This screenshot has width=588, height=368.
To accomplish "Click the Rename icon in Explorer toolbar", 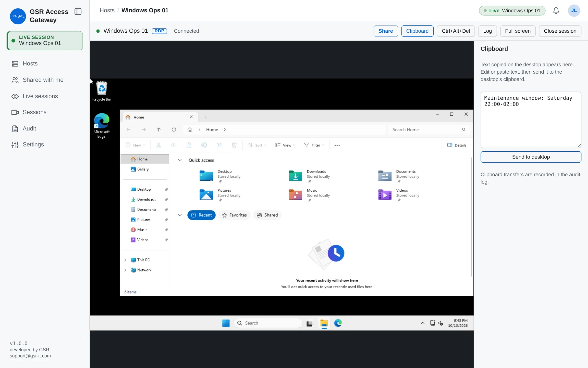I will click(x=204, y=145).
